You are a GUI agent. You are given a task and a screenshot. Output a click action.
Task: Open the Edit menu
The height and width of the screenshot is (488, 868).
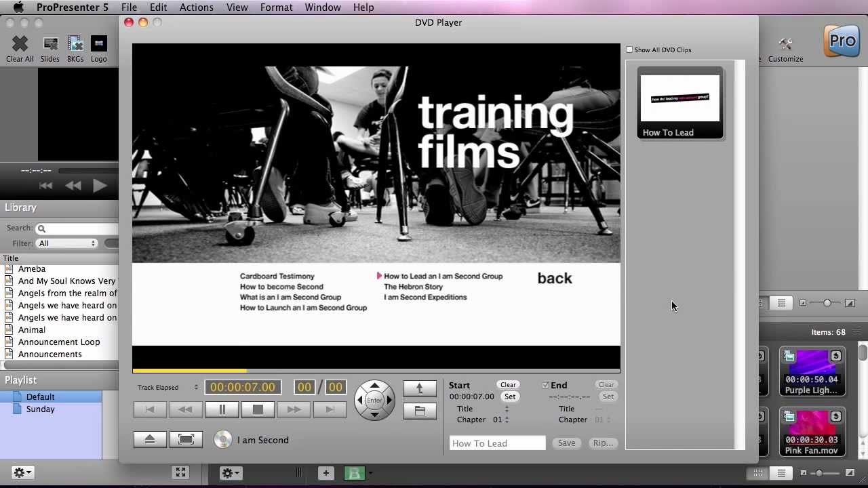click(x=159, y=7)
